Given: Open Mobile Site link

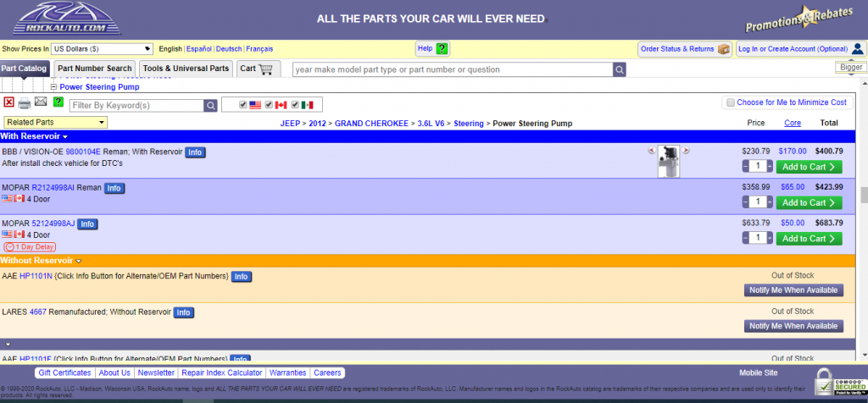Looking at the screenshot, I should pos(758,373).
